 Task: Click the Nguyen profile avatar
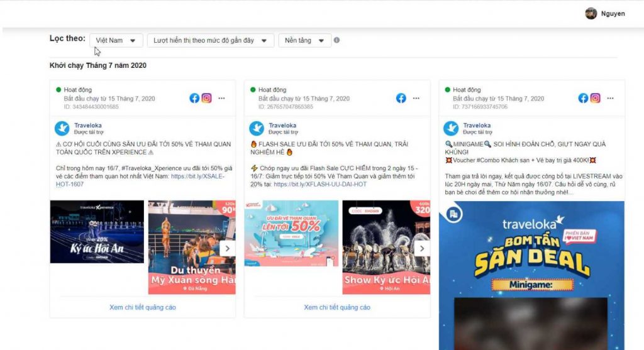pos(591,14)
